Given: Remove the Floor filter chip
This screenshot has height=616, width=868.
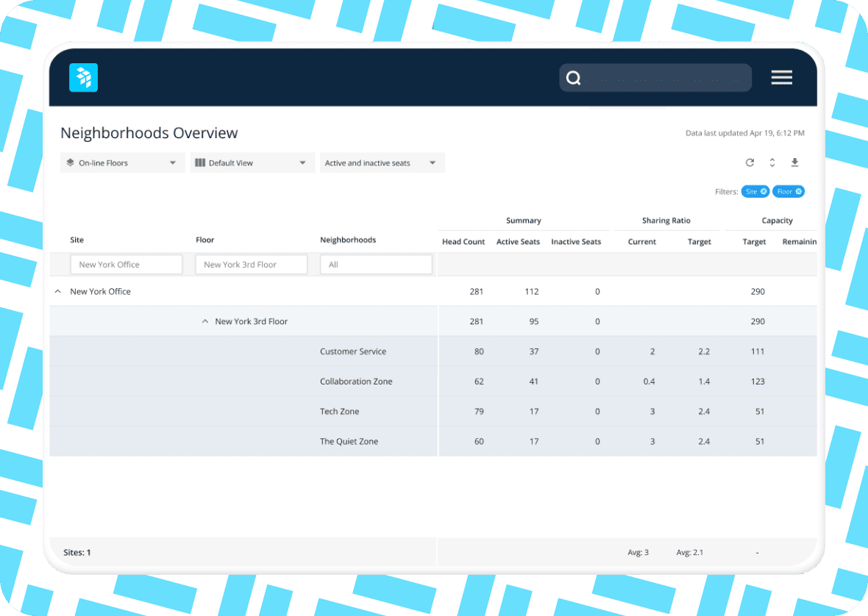Looking at the screenshot, I should (799, 191).
